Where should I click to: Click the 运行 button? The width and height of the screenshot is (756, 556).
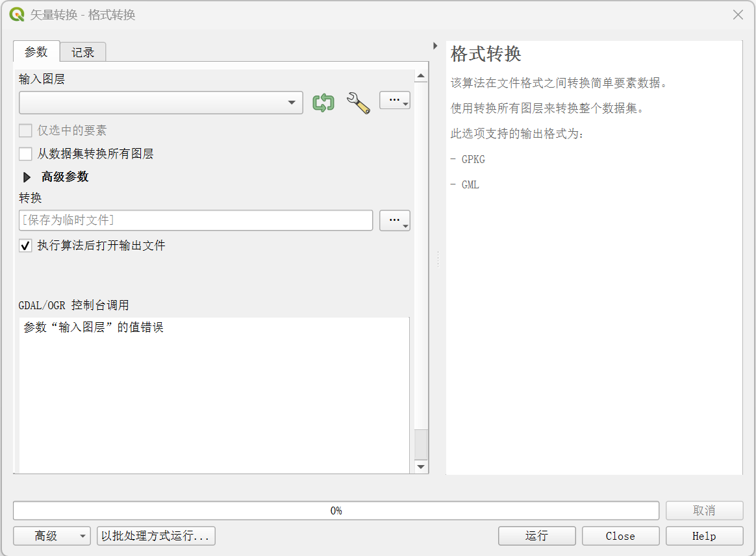point(536,536)
